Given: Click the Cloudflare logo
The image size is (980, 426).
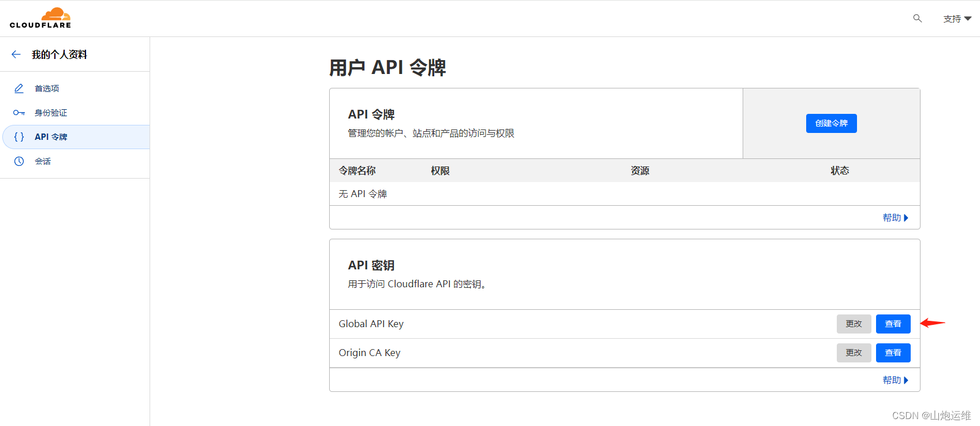Looking at the screenshot, I should [x=40, y=18].
